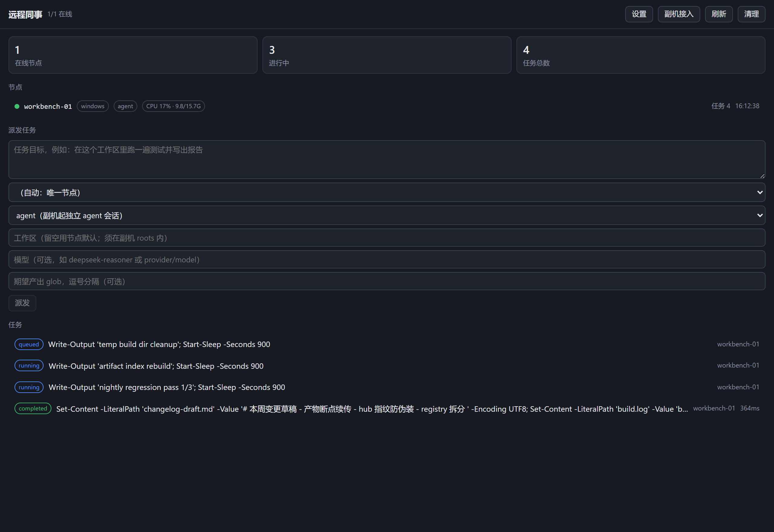Click the 模型 model input field

pos(387,259)
